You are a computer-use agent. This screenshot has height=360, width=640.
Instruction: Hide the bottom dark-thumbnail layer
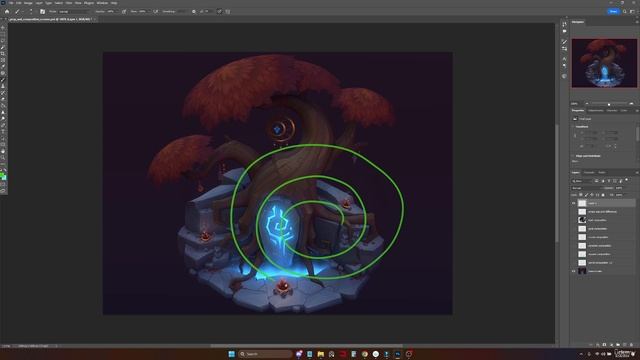573,271
